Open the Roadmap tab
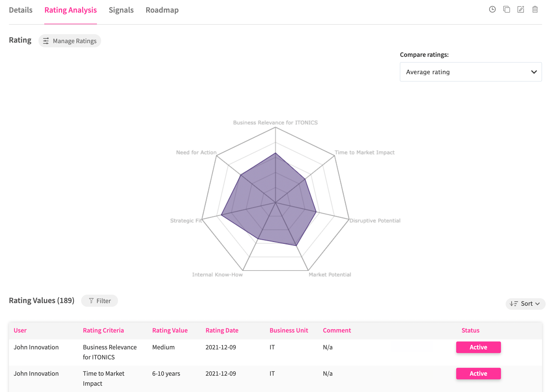551x392 pixels. [x=162, y=10]
